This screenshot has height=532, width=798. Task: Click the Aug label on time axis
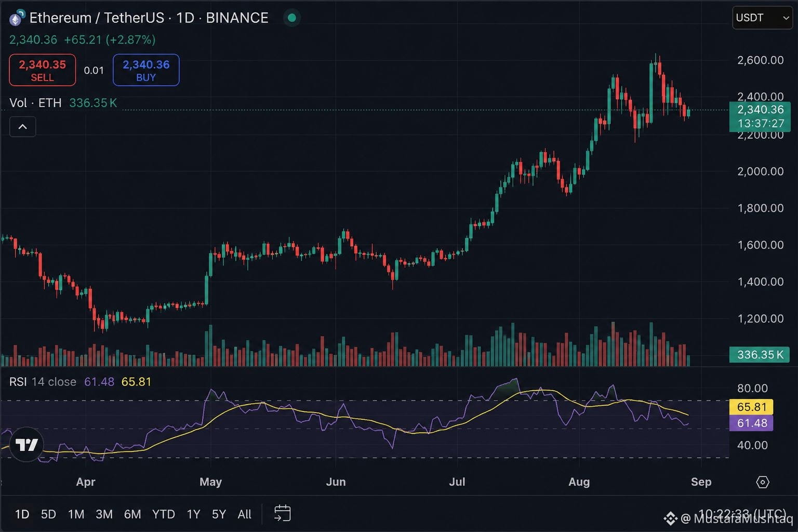click(x=579, y=482)
